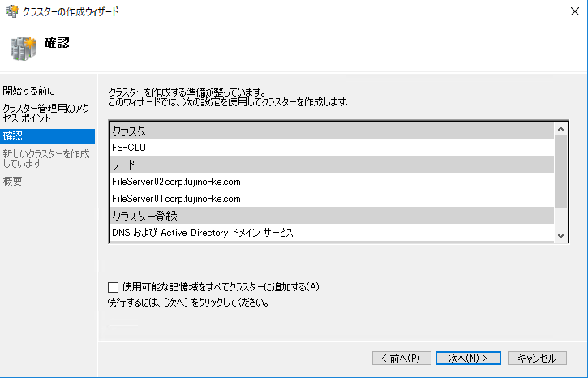This screenshot has width=588, height=378.
Task: Click the settings list scrollbar thumb
Action: [x=561, y=172]
